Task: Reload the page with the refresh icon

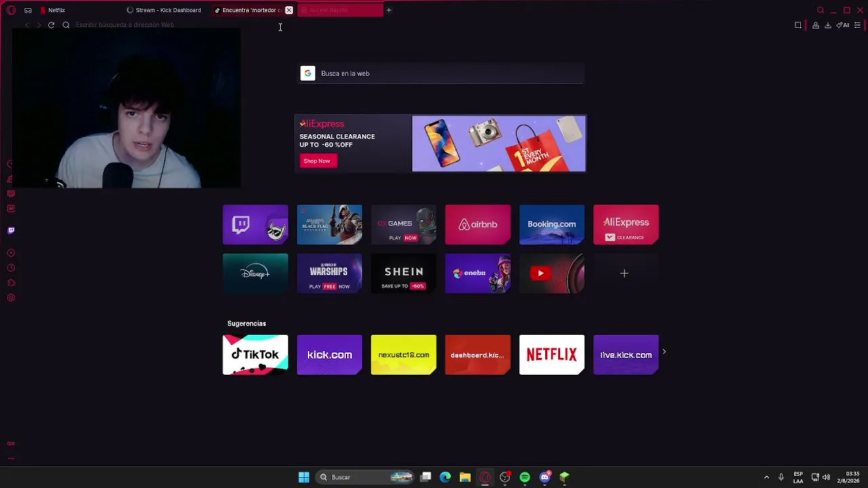Action: click(x=51, y=25)
